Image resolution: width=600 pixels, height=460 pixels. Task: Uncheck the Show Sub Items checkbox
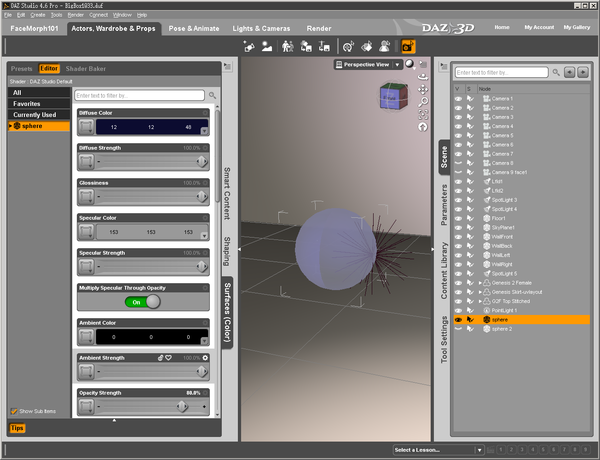pyautogui.click(x=14, y=411)
